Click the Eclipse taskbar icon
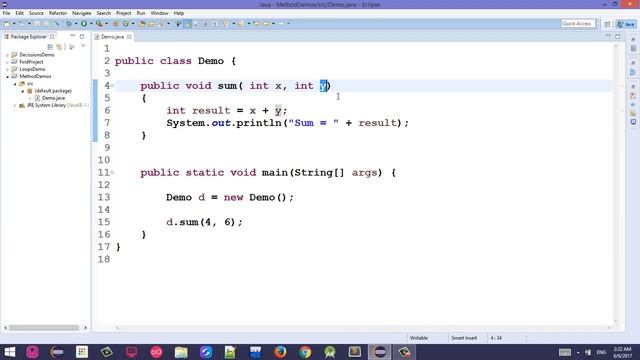 tap(379, 352)
